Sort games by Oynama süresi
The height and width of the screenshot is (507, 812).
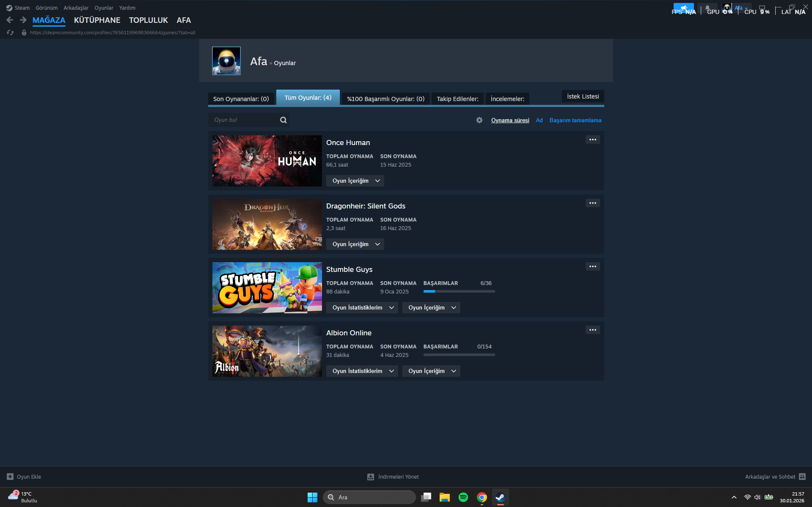510,121
